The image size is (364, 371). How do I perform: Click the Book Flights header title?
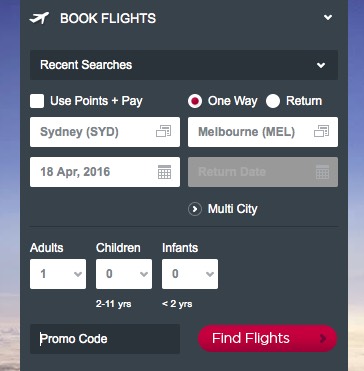[108, 18]
